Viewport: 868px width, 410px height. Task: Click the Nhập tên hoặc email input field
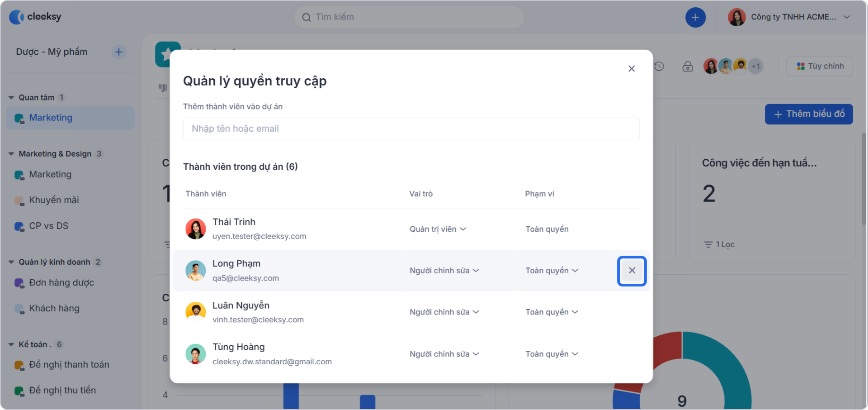pyautogui.click(x=411, y=129)
